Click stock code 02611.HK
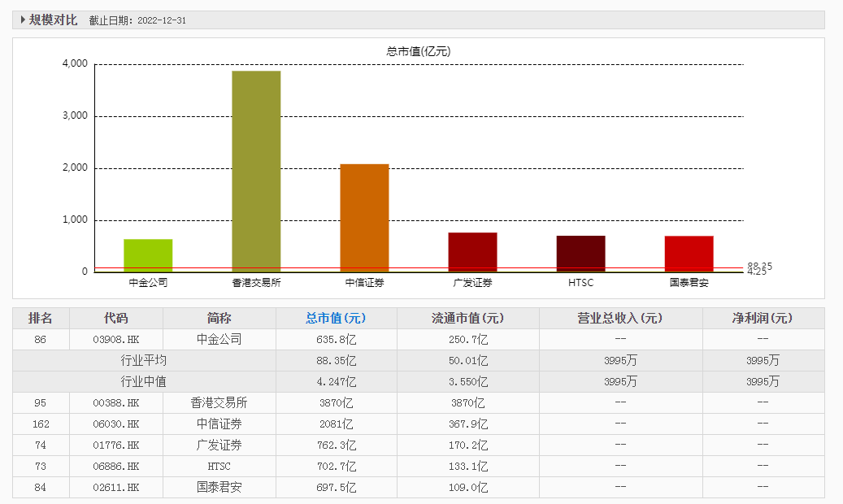The image size is (843, 504). tap(115, 487)
